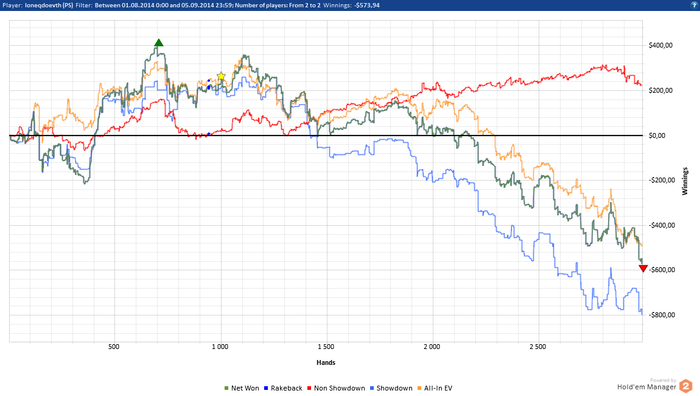This screenshot has height=396, width=700.
Task: Toggle the Non Showdown legend entry
Action: click(x=336, y=388)
